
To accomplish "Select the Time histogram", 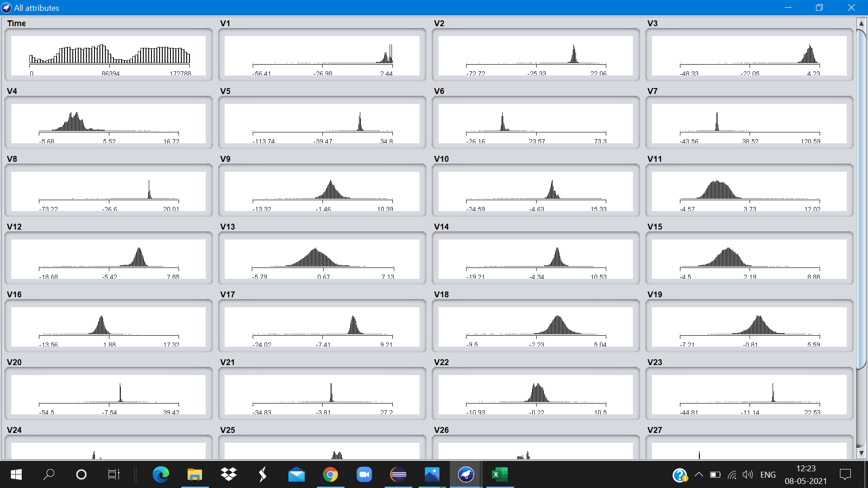I will (x=108, y=55).
